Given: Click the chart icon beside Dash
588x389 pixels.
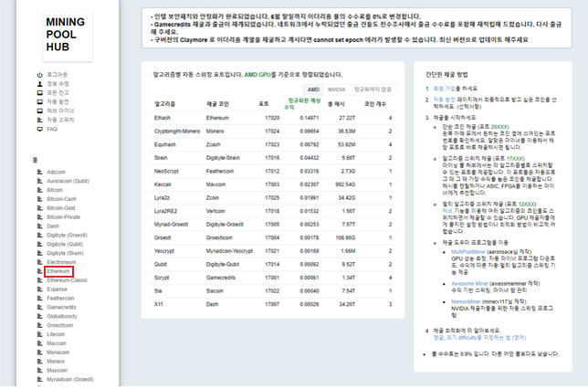Looking at the screenshot, I should click(x=40, y=226).
